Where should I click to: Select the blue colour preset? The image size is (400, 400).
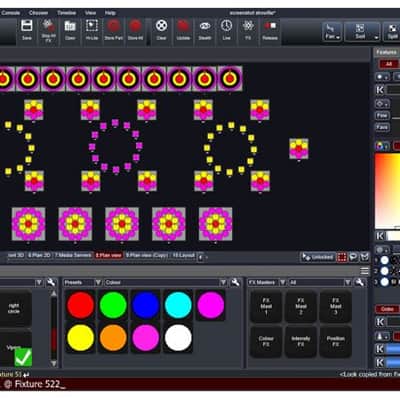point(146,305)
